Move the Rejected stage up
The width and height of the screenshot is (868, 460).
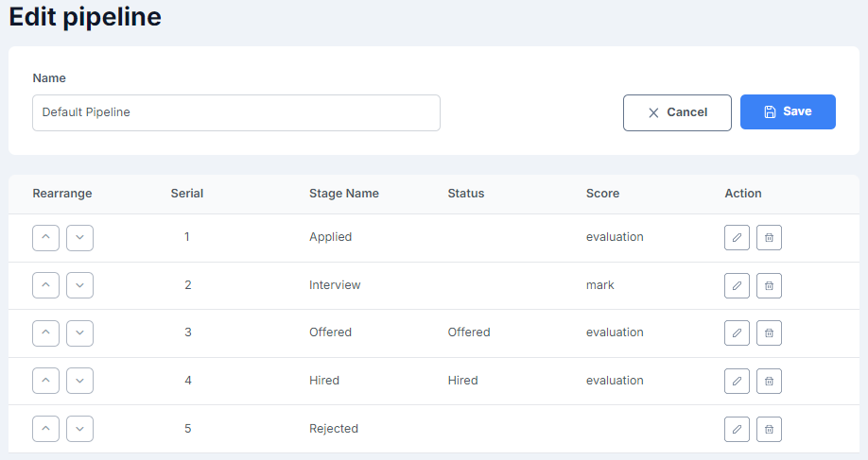click(46, 429)
